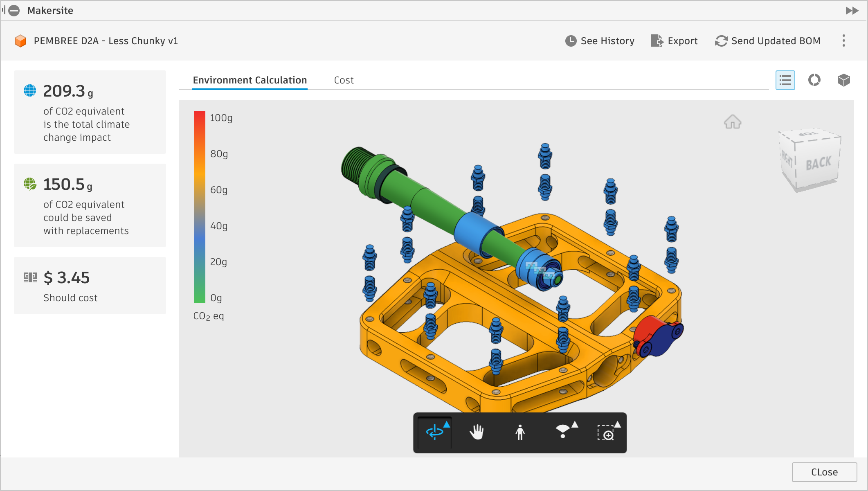Expand the Zoom tool options arrow
868x491 pixels.
(618, 424)
